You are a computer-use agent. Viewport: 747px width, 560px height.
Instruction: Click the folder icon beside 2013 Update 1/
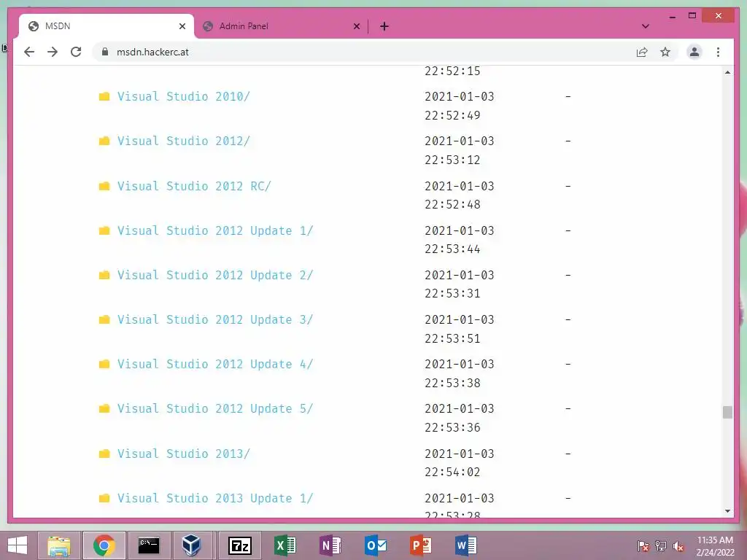(x=104, y=498)
